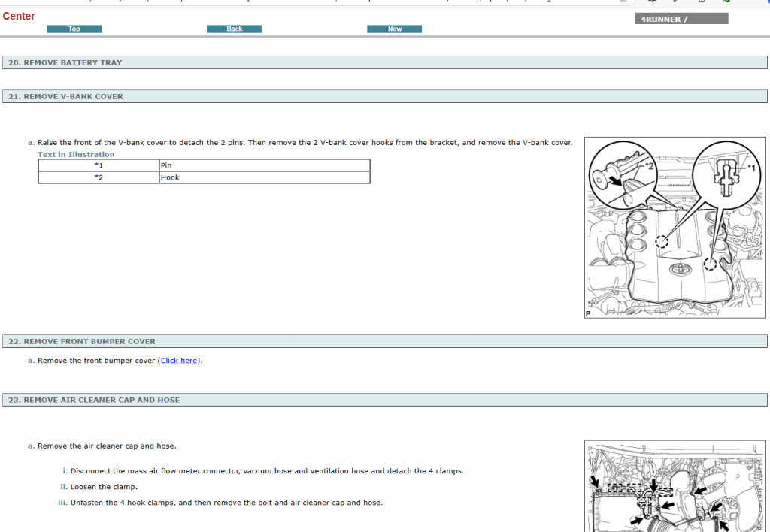The width and height of the screenshot is (770, 532).
Task: Open the 'Click here' bumper cover link
Action: click(179, 361)
